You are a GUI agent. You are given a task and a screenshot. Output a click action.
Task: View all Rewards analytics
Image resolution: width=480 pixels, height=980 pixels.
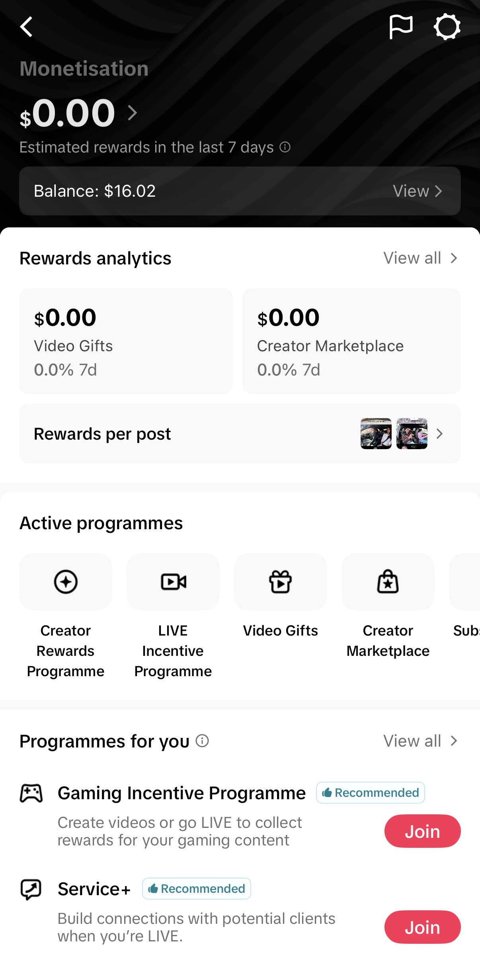[420, 258]
